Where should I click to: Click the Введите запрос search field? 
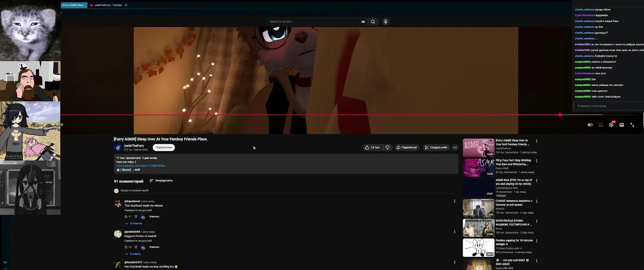[x=314, y=21]
